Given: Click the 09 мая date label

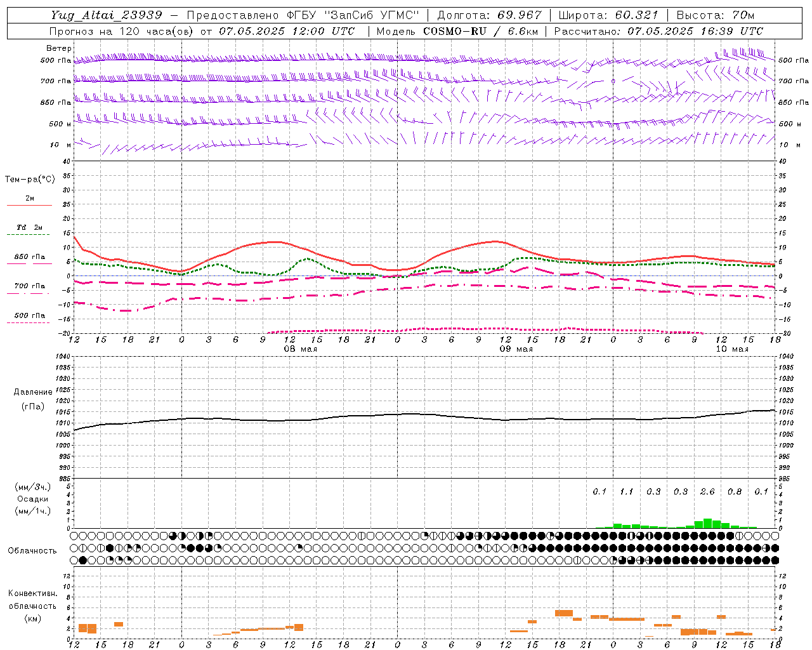Looking at the screenshot, I should tap(516, 349).
